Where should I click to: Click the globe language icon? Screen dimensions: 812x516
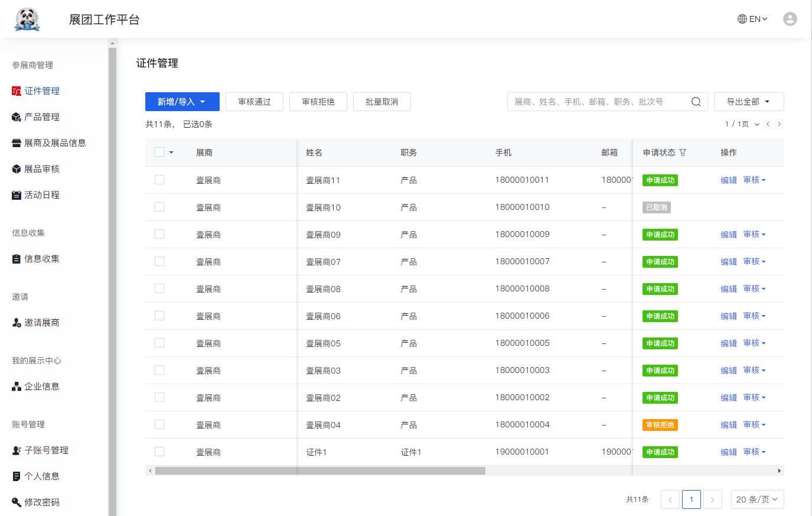(x=742, y=19)
